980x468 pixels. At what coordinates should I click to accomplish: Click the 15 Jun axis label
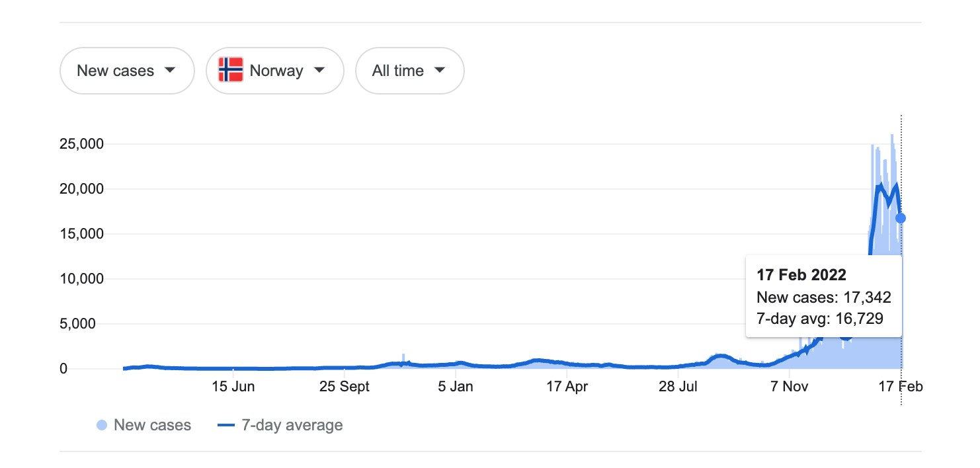coord(233,387)
